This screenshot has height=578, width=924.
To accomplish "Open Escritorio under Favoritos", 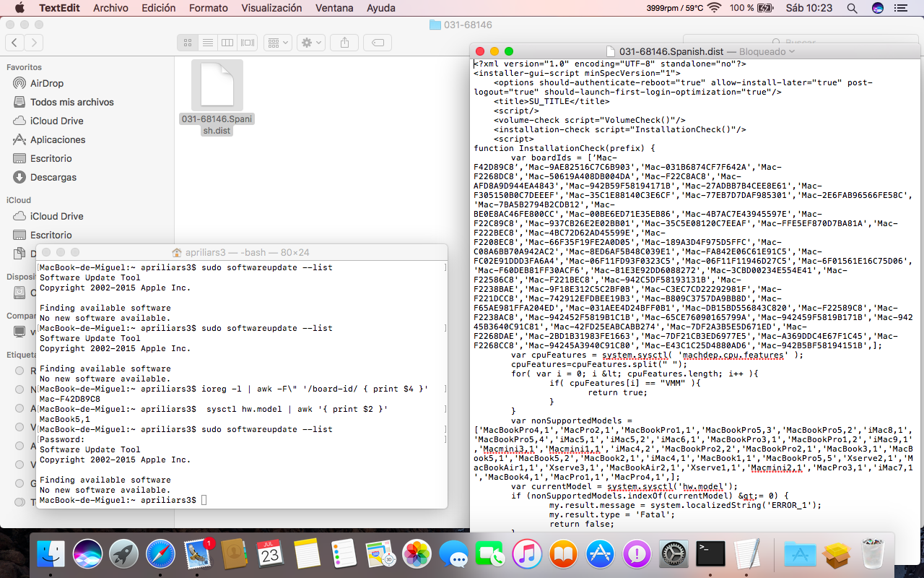I will (51, 158).
